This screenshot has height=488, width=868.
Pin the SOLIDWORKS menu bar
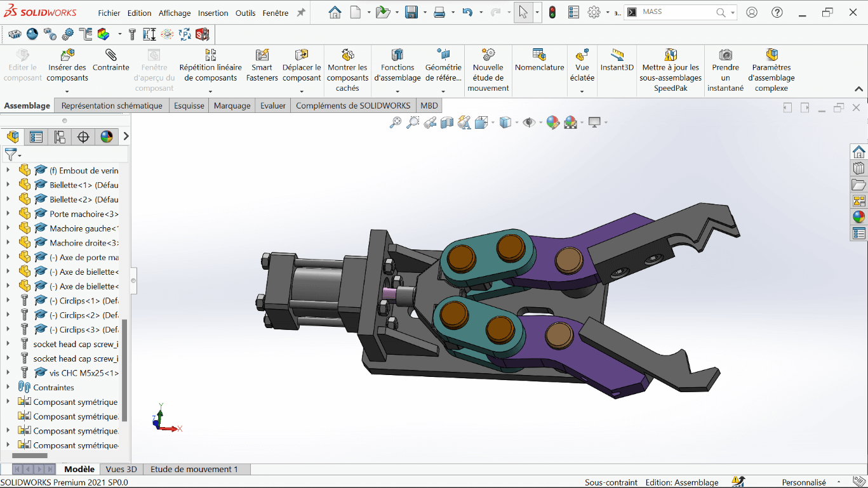pos(301,13)
